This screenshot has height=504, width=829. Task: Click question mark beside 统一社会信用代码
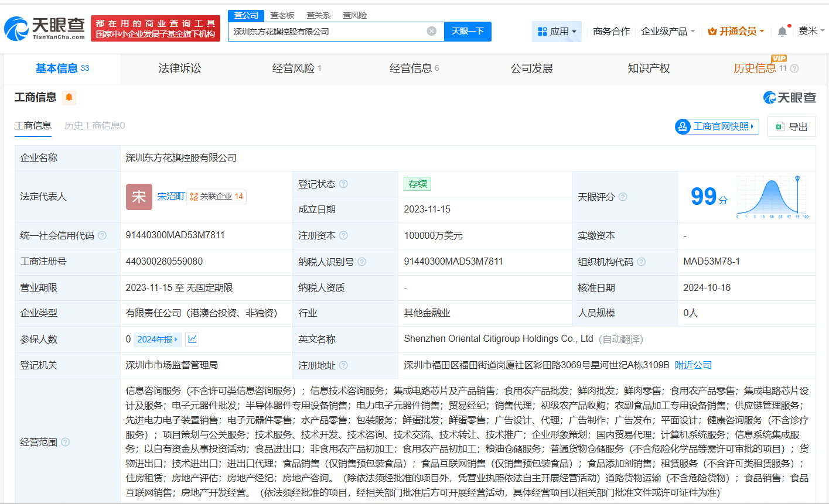point(102,235)
